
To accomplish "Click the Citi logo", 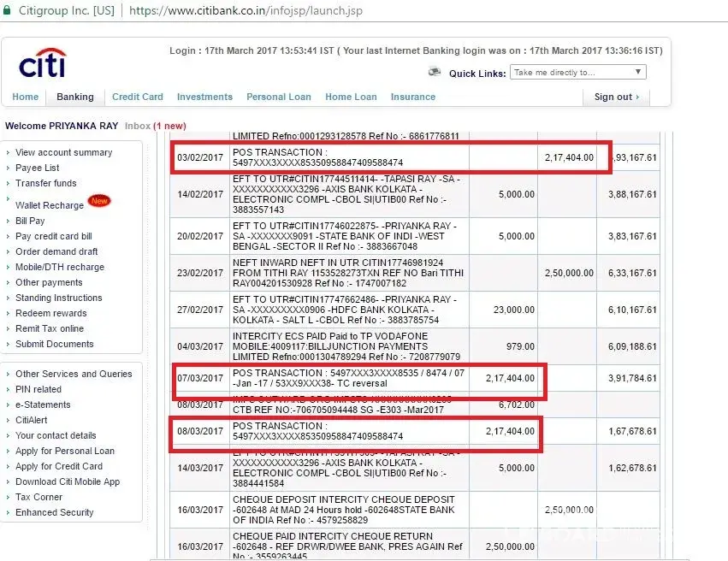I will [42, 64].
